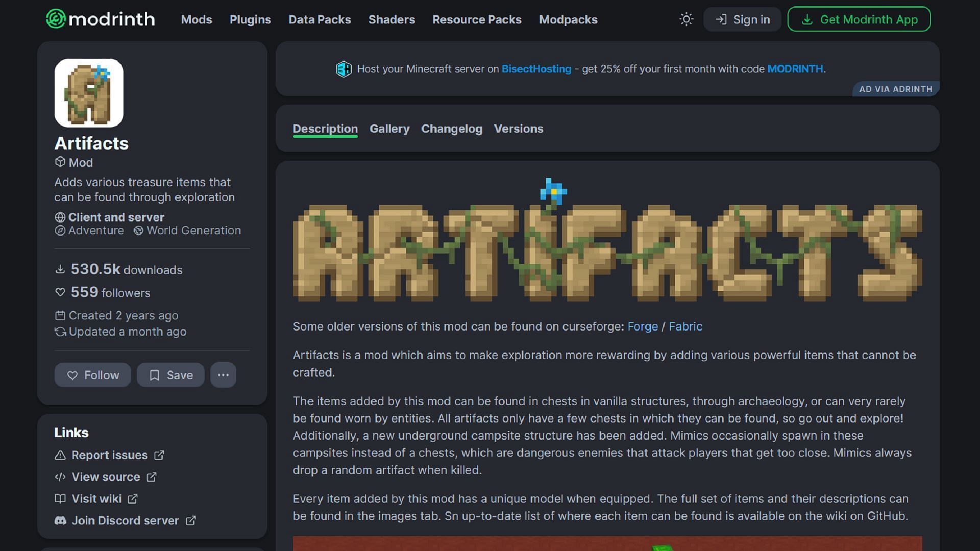The image size is (980, 551).
Task: Click the Join Discord server icon
Action: point(60,520)
